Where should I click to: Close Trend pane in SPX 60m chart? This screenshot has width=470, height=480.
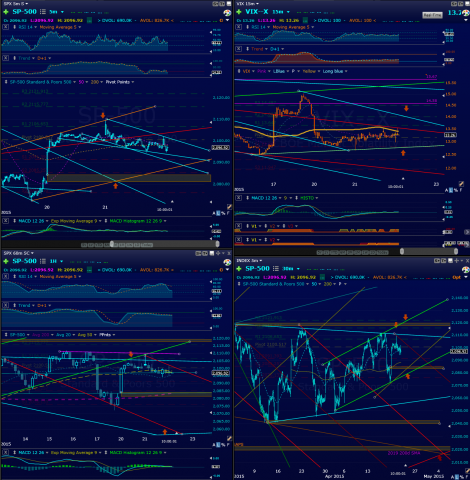(5, 305)
